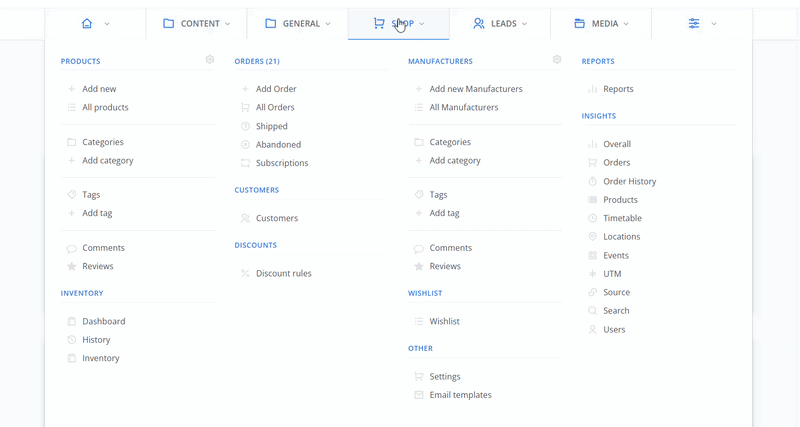Click the ORDERS (21) heading
The image size is (800, 427).
(x=257, y=61)
